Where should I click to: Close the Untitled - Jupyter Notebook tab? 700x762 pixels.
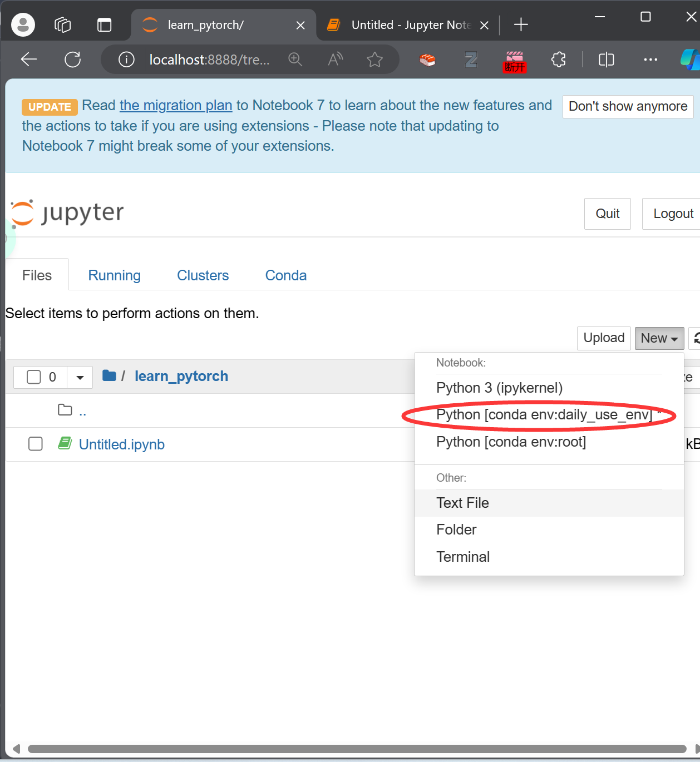[484, 25]
